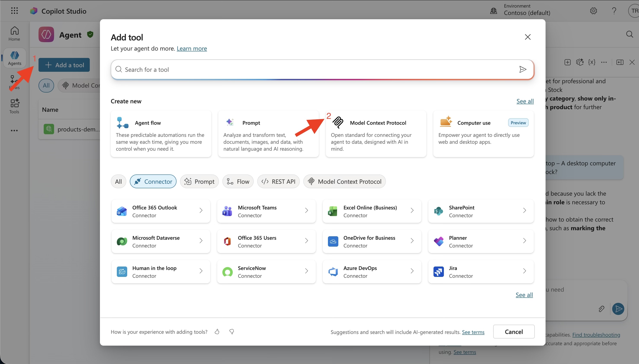
Task: Select the All filter in dialog
Action: click(118, 182)
